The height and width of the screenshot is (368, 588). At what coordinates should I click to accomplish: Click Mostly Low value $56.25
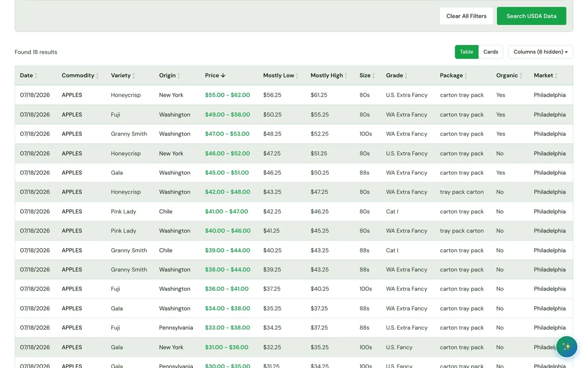[272, 95]
